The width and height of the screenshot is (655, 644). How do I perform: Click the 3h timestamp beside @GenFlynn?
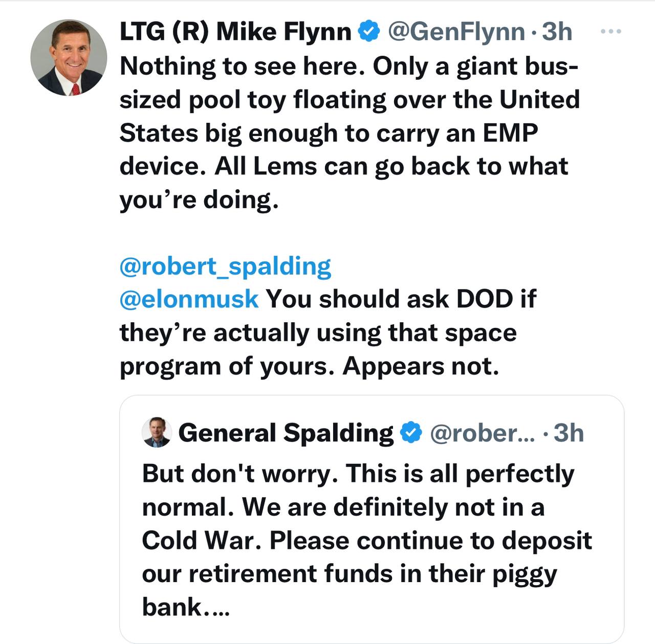coord(557,32)
